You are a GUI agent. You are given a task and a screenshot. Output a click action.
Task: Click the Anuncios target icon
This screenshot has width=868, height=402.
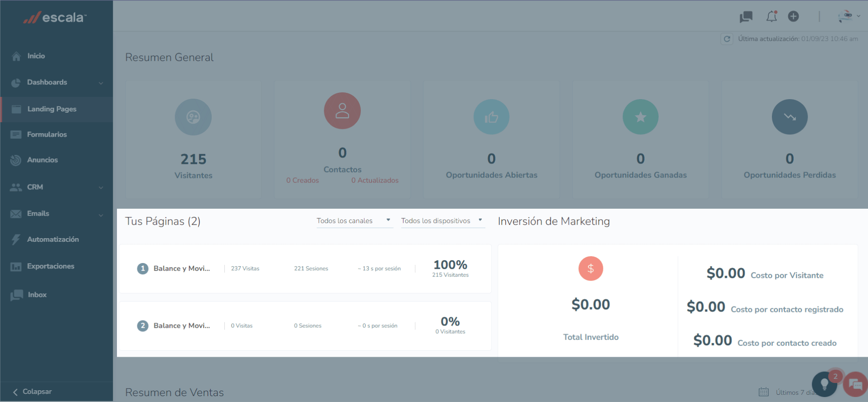coord(16,160)
